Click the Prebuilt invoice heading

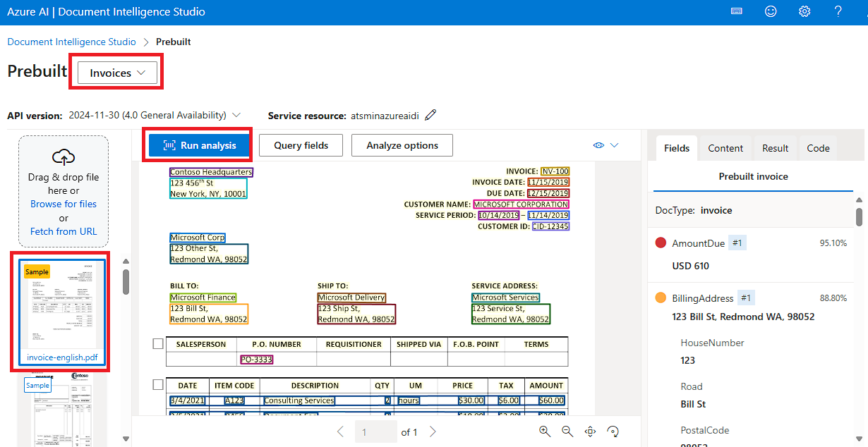coord(753,176)
